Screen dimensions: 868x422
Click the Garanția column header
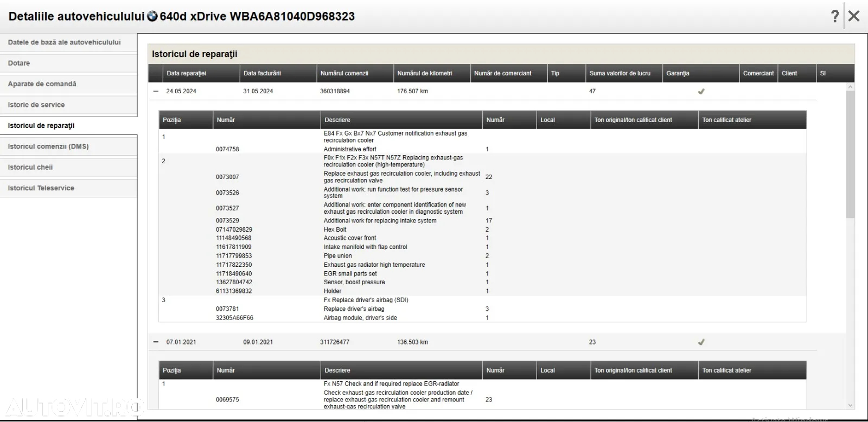pos(701,73)
